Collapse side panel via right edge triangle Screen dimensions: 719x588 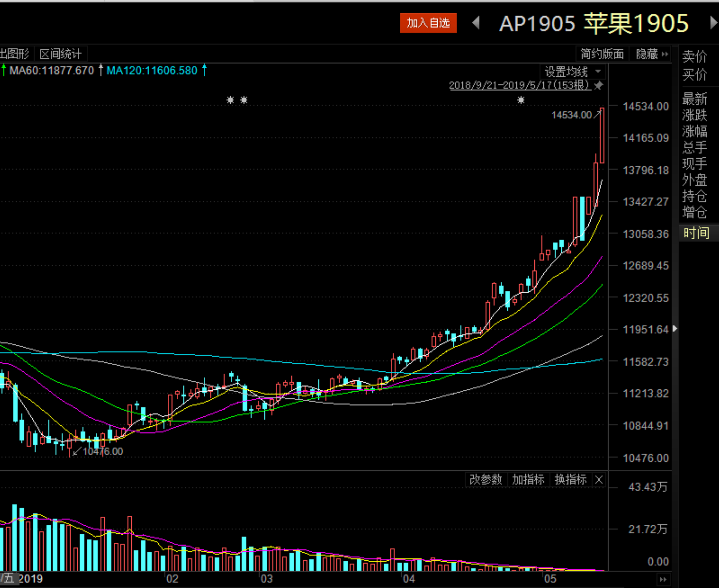(675, 329)
